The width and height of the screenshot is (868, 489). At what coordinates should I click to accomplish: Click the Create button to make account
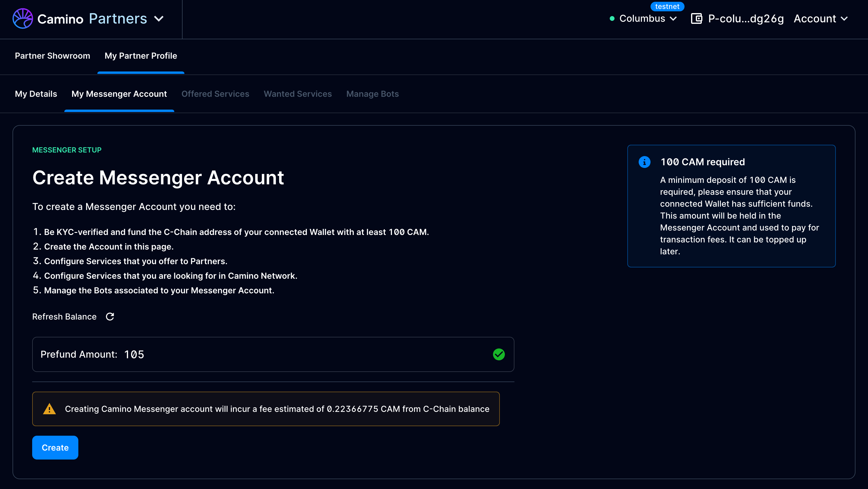[x=55, y=447]
